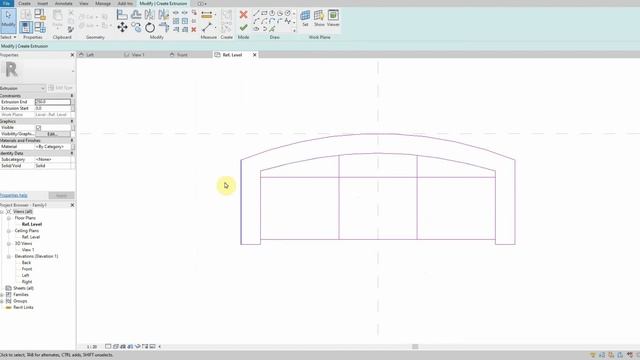640x360 pixels.
Task: Click the Visual Style icon in view control bar
Action: (x=116, y=347)
